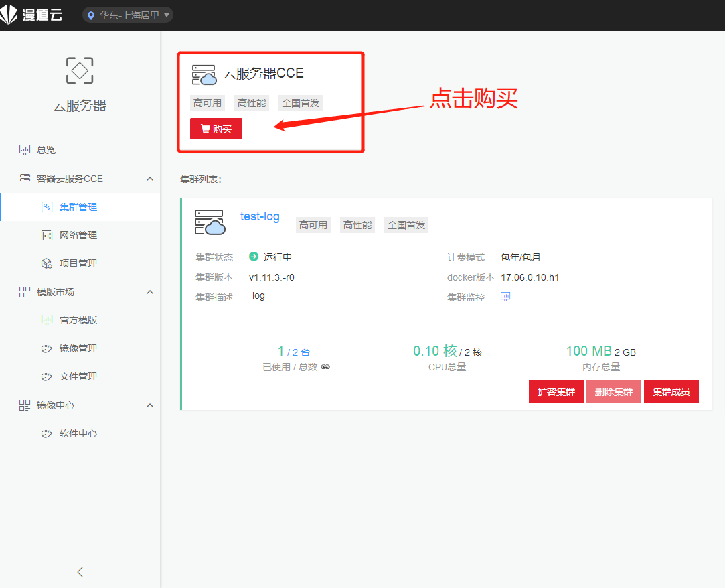Image resolution: width=725 pixels, height=588 pixels.
Task: Click the 漫道云 logo
Action: click(31, 15)
